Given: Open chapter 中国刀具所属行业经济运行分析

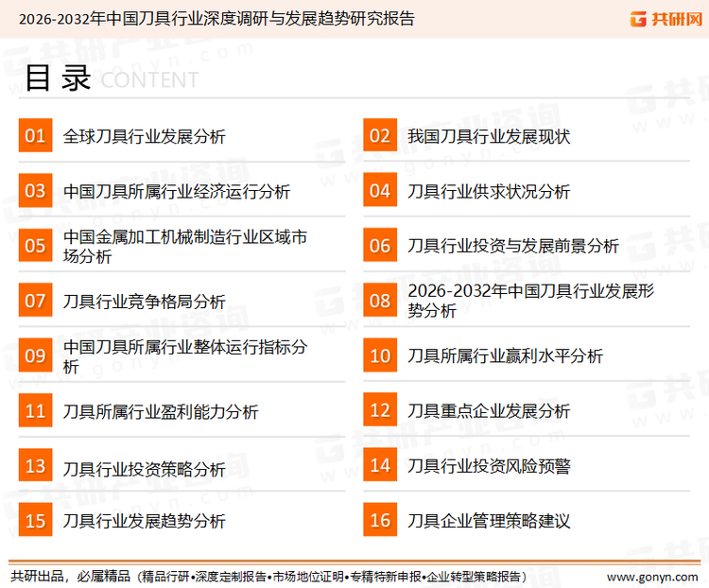Looking at the screenshot, I should (177, 191).
